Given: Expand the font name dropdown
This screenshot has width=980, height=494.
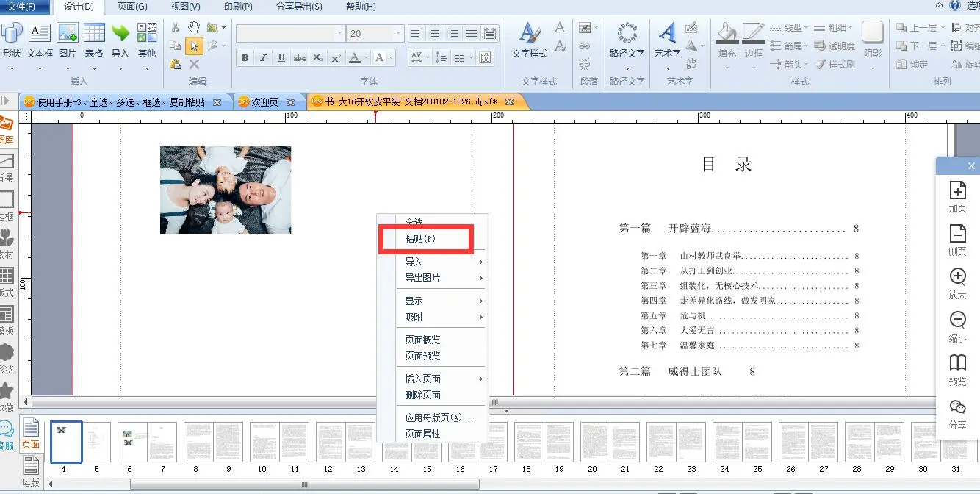Looking at the screenshot, I should point(339,33).
